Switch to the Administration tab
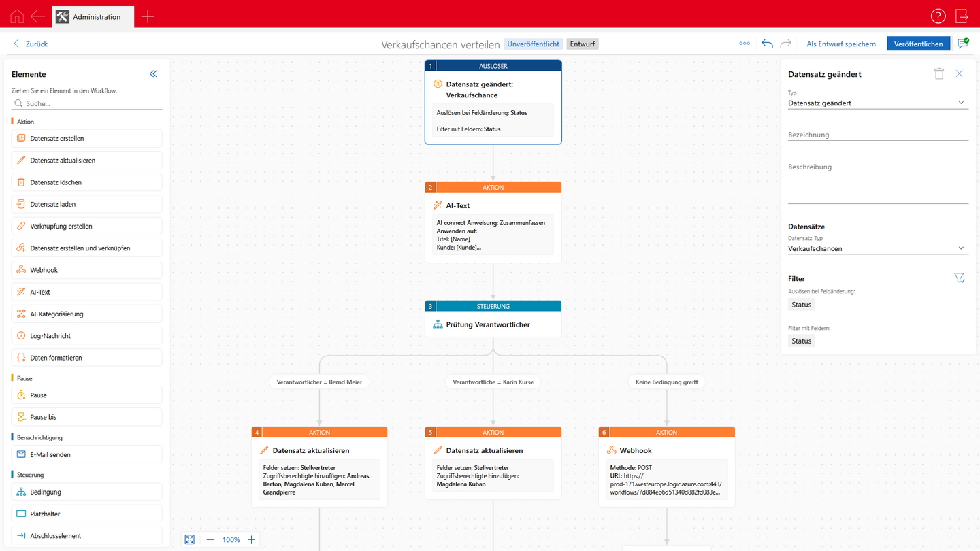This screenshot has width=980, height=551. pyautogui.click(x=93, y=17)
